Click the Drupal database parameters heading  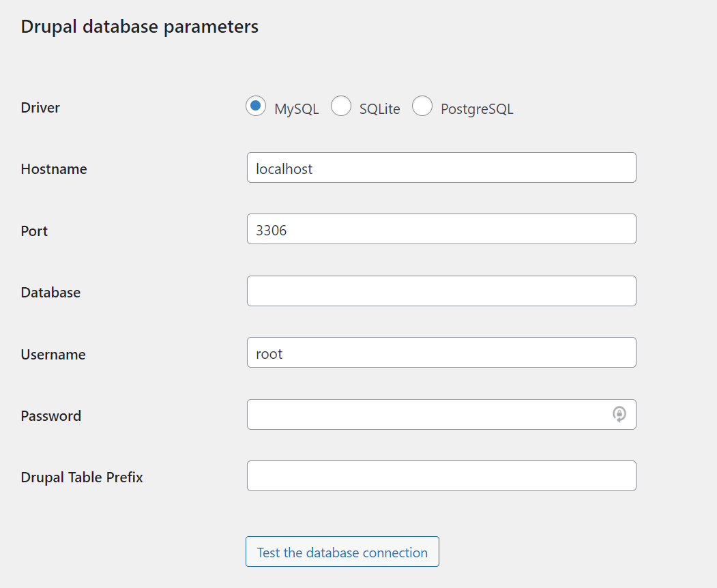click(139, 27)
